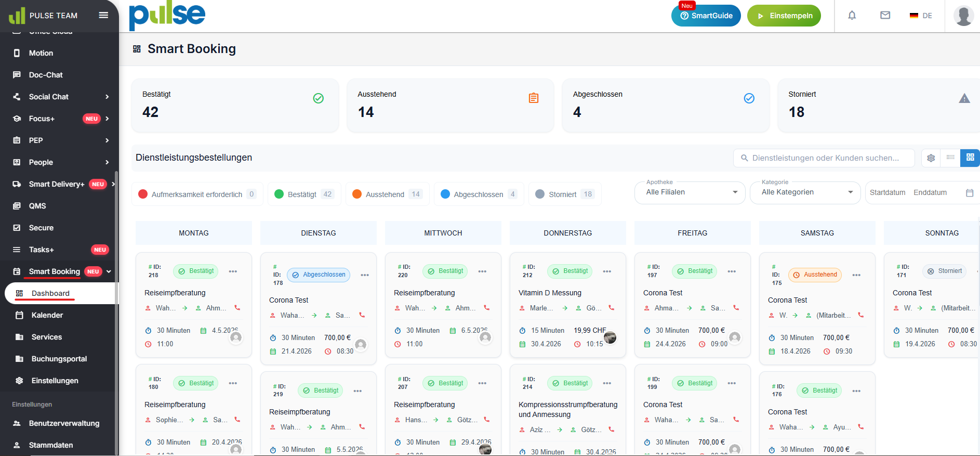Switch to list view layout
The width and height of the screenshot is (980, 456).
click(x=950, y=158)
